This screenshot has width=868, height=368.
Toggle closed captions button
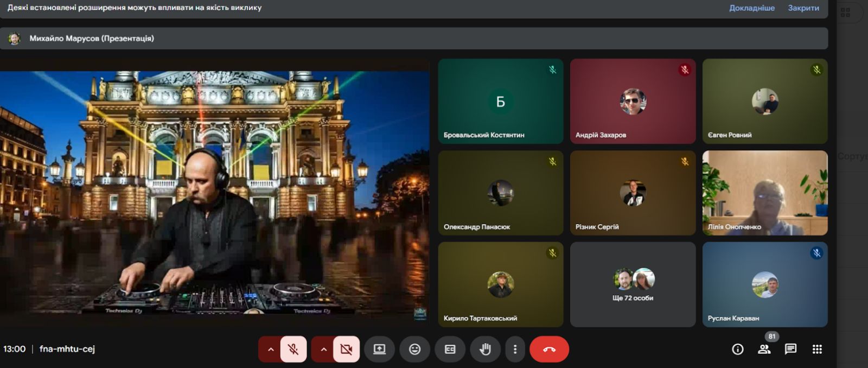point(450,349)
